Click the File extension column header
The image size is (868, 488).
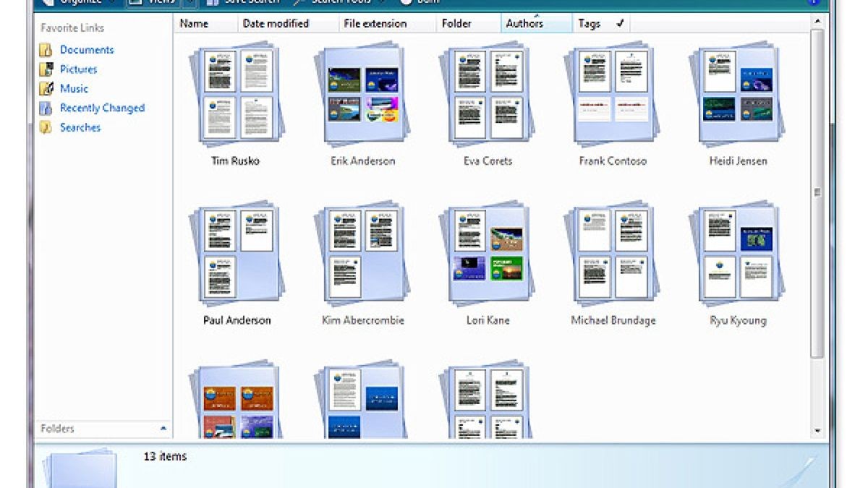(x=376, y=23)
